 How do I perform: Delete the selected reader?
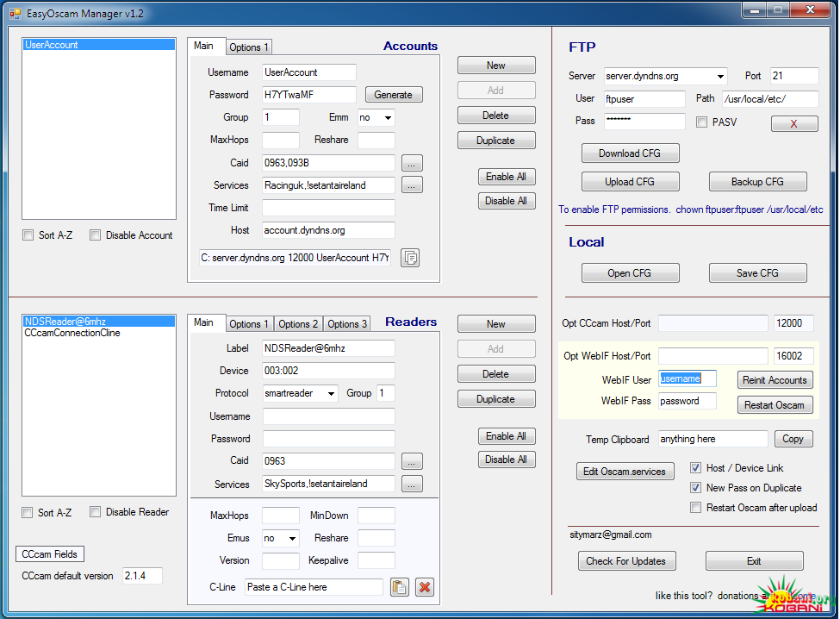[x=496, y=374]
